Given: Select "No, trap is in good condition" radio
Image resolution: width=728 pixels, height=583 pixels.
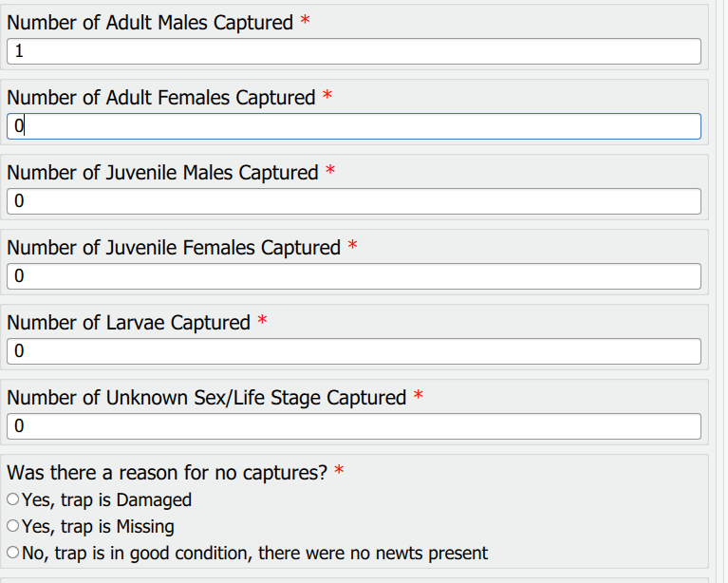Looking at the screenshot, I should tap(12, 553).
